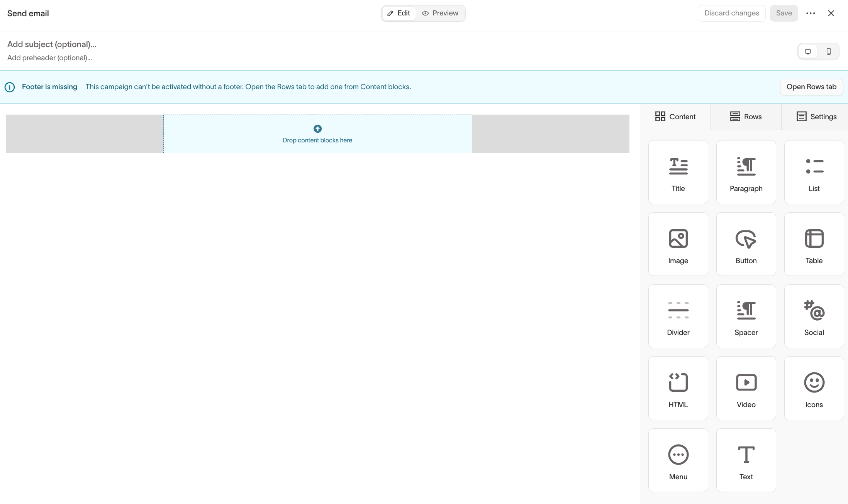848x504 pixels.
Task: Select the Text content block
Action: [746, 460]
